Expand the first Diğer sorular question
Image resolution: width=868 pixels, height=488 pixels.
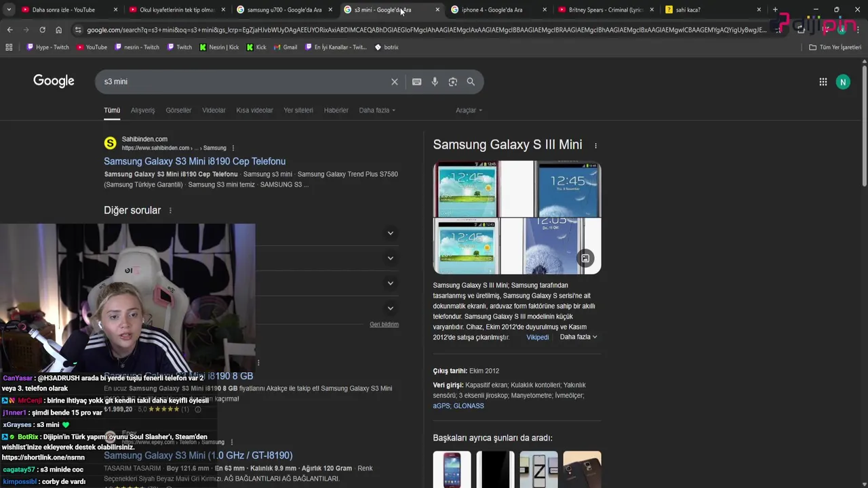coord(390,233)
